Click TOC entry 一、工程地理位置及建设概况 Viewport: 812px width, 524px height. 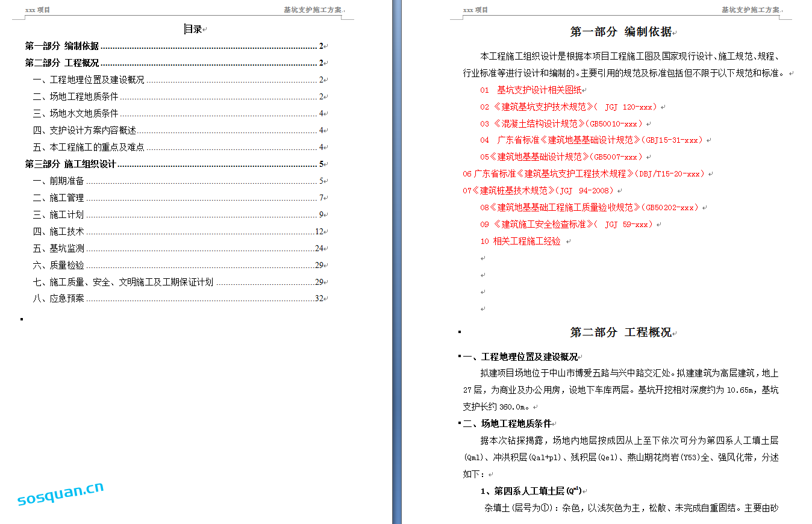click(x=89, y=80)
